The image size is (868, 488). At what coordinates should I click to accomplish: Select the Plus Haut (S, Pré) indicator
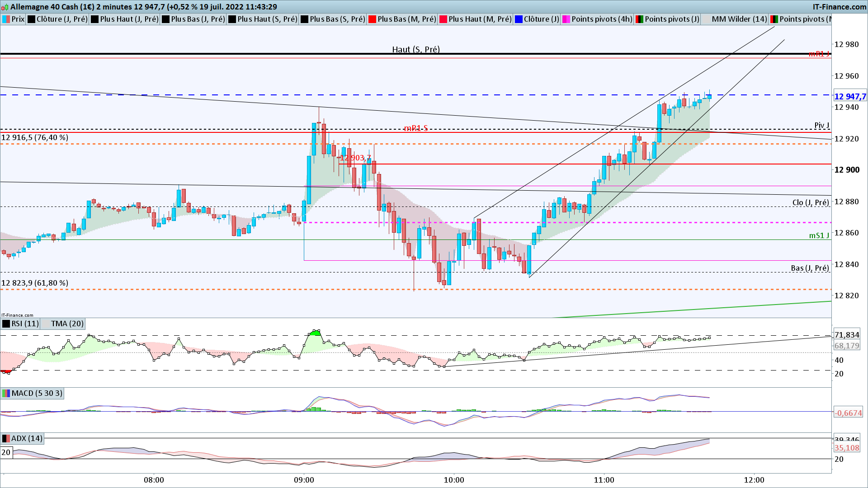click(x=267, y=19)
